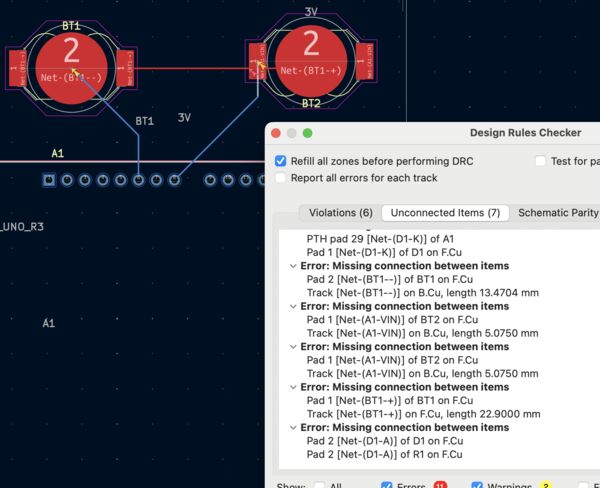
Task: Select the BT1 reference text above the battery
Action: point(71,26)
